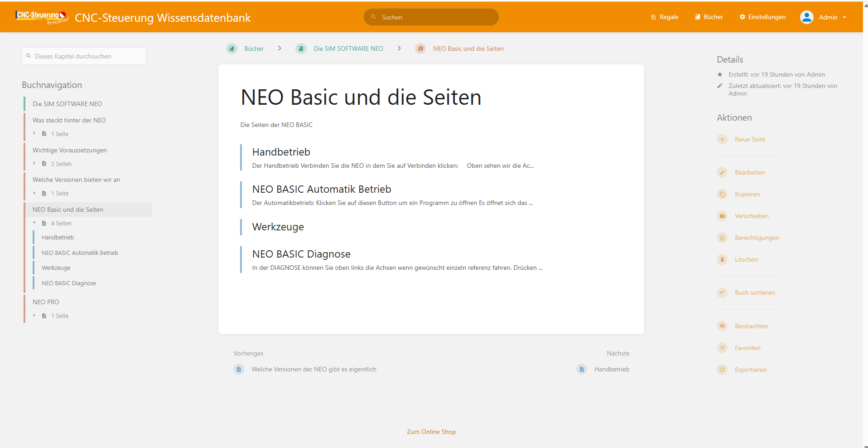Screen dimensions: 868x448
Task: Select NEO BASIC Diagnose in book navigation
Action: click(69, 283)
